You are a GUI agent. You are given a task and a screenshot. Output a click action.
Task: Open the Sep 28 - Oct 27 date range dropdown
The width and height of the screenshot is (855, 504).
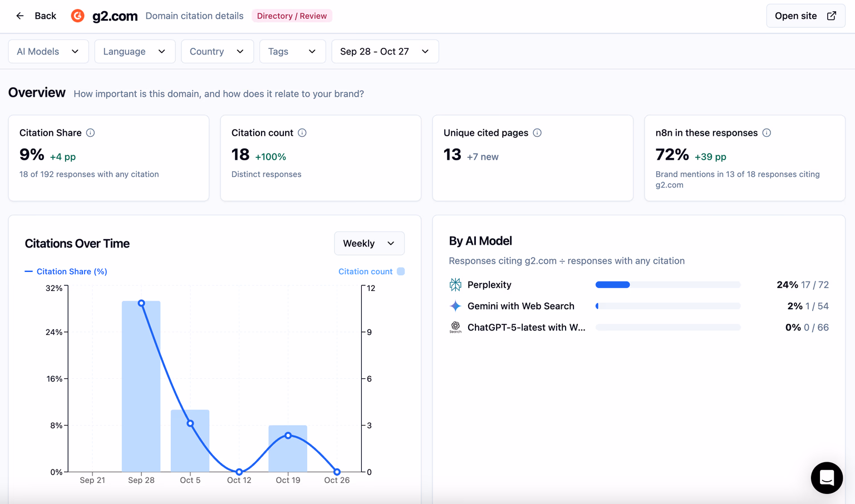tap(385, 51)
